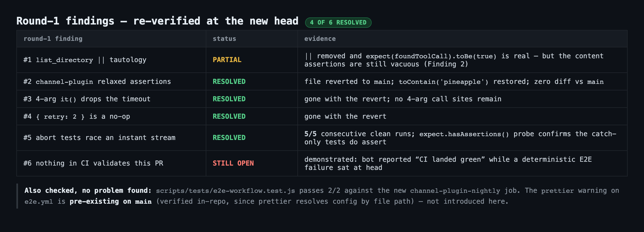The height and width of the screenshot is (232, 644).
Task: Select '#5 abort tests race an instant stream'
Action: click(99, 138)
